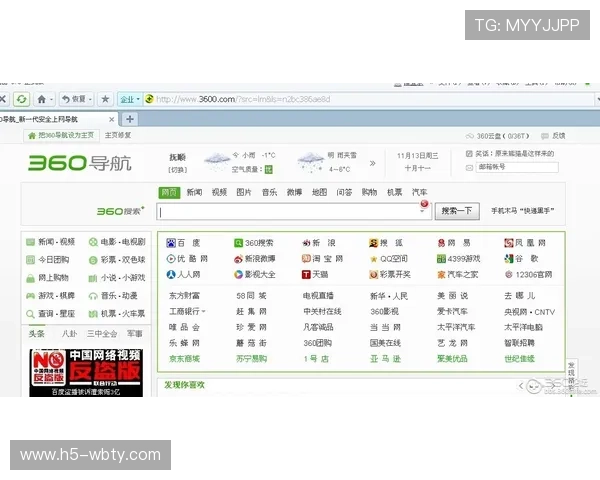This screenshot has height=480, width=600.
Task: Open 新闻·视频 sidebar category
Action: [50, 242]
